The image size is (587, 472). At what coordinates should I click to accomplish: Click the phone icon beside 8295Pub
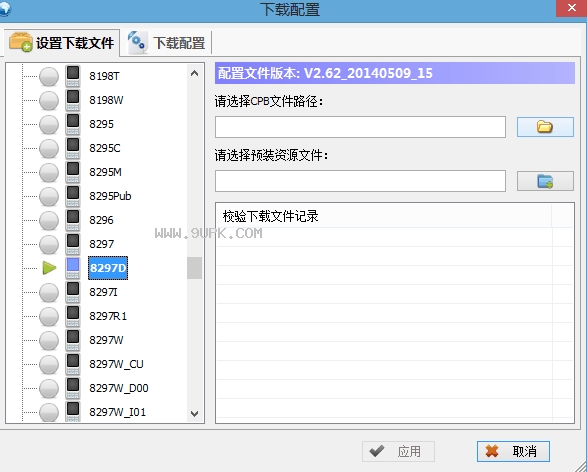(x=73, y=196)
